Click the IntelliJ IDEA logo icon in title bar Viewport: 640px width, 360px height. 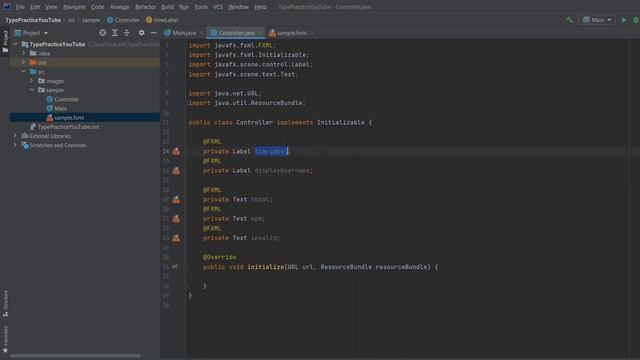pyautogui.click(x=7, y=7)
